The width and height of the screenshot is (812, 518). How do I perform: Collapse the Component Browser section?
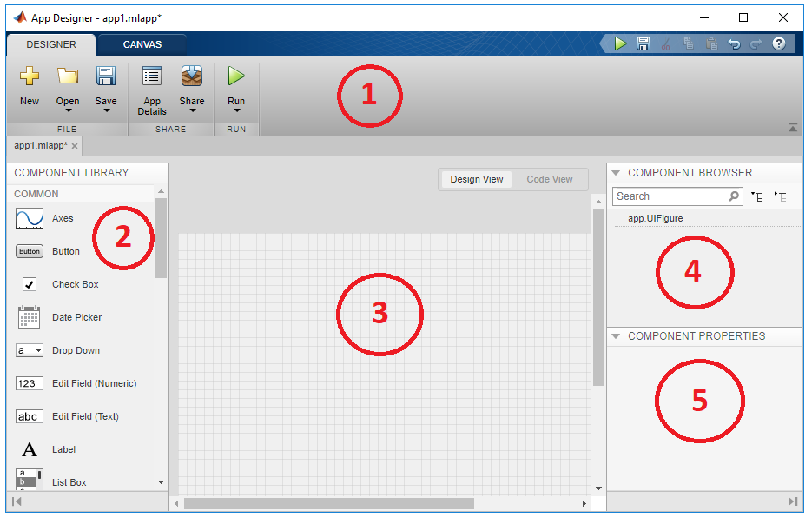pyautogui.click(x=617, y=172)
